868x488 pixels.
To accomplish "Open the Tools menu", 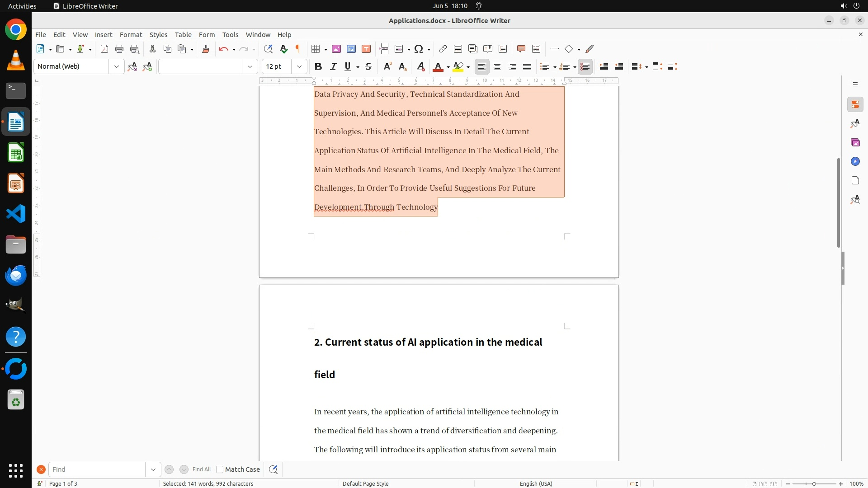I will pos(230,34).
